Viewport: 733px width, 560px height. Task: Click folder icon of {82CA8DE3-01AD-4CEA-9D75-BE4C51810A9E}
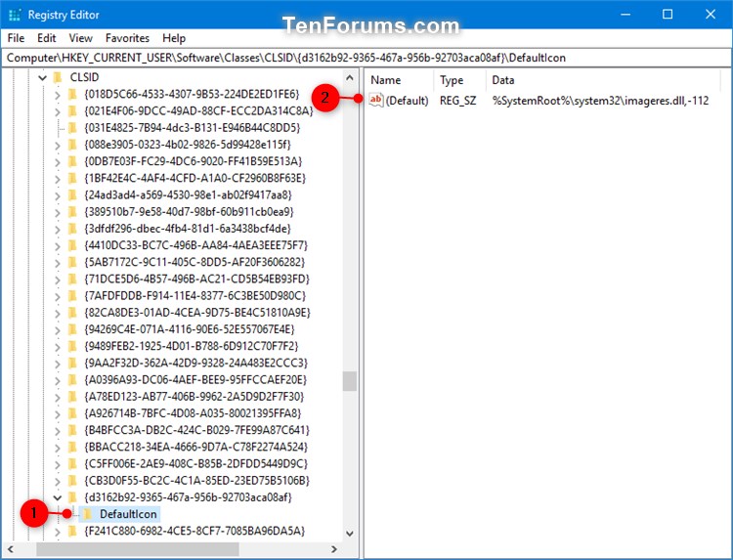(x=72, y=313)
